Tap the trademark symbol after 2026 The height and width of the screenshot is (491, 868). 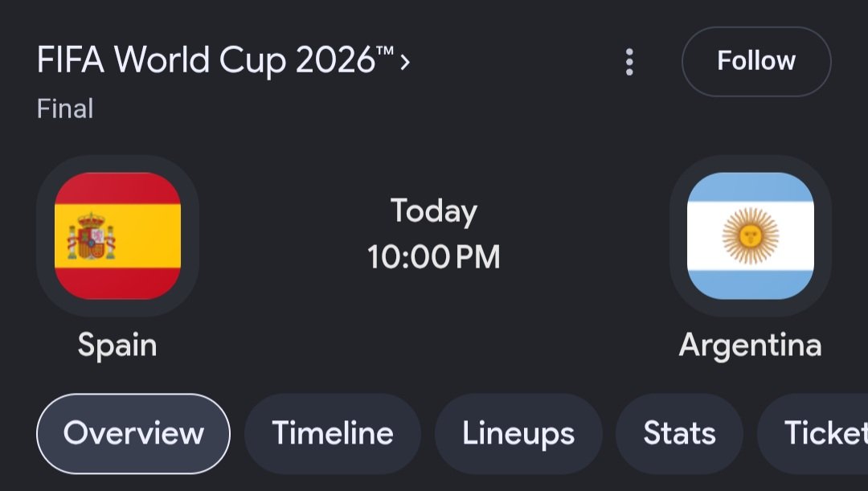tap(385, 51)
